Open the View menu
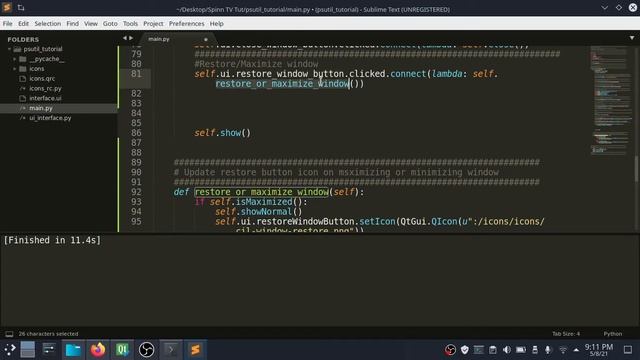 pyautogui.click(x=91, y=24)
